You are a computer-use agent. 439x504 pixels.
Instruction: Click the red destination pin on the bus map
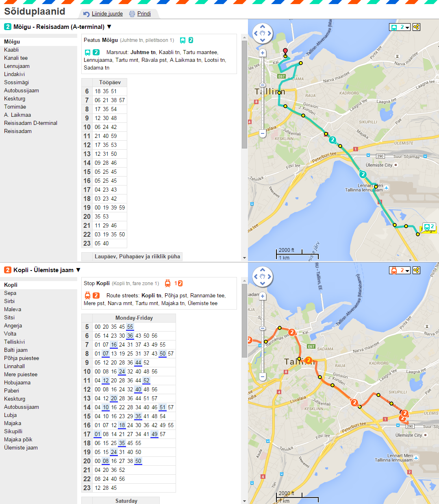[x=285, y=52]
